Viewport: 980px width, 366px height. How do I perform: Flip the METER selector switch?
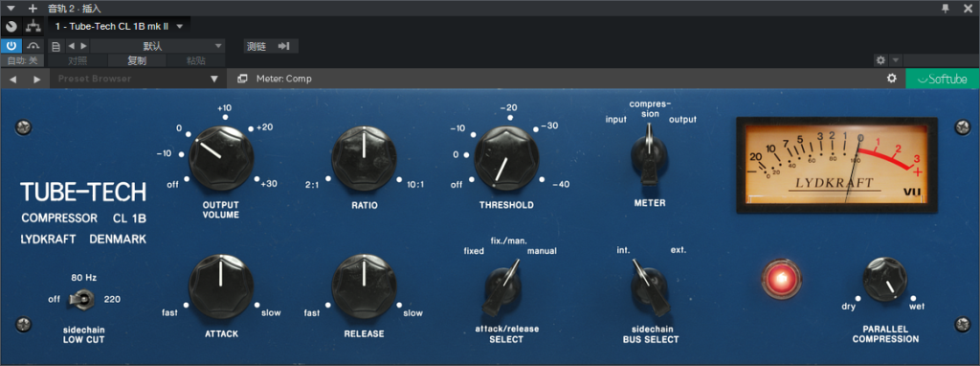point(650,154)
